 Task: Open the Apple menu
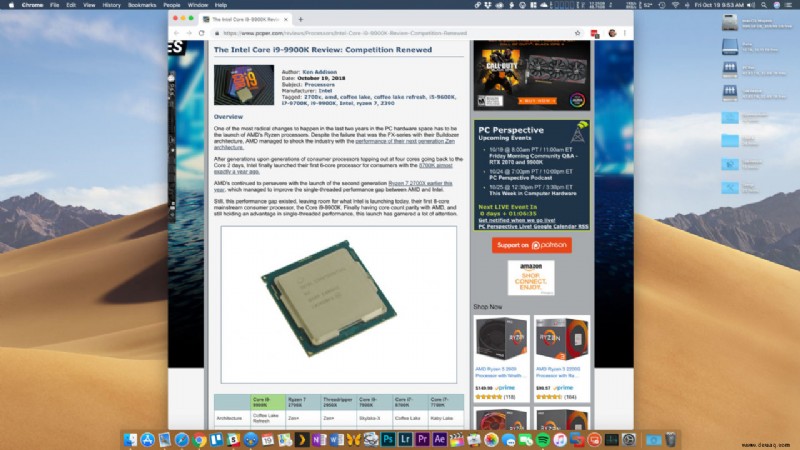(11, 5)
